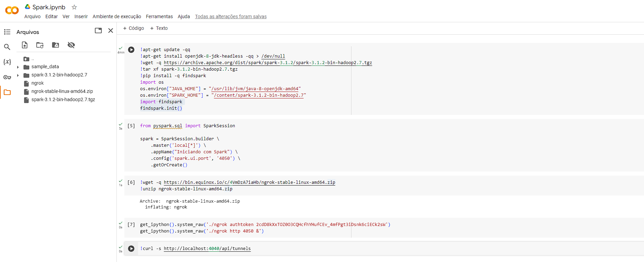Image resolution: width=644 pixels, height=262 pixels.
Task: Click cell [6] execution counter
Action: tap(131, 182)
